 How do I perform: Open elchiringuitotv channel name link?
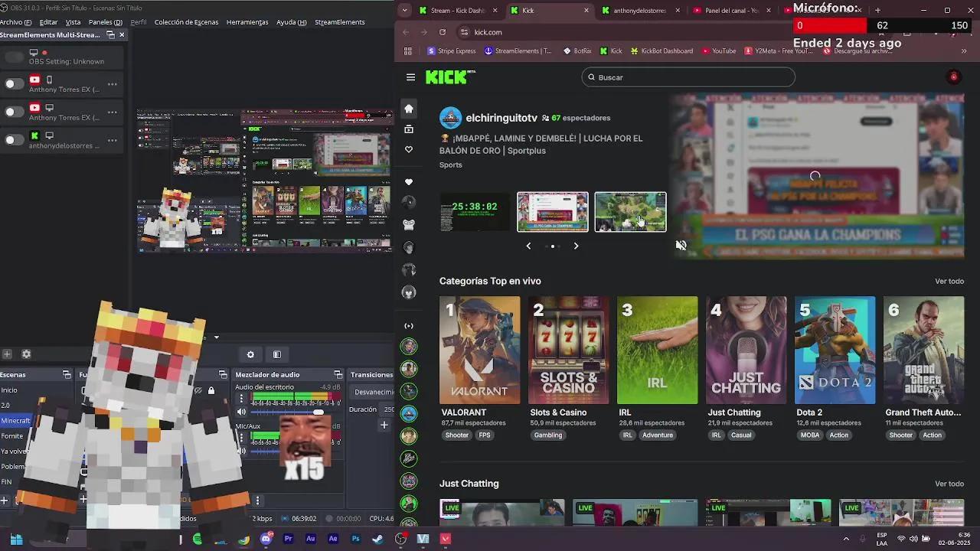coord(501,119)
